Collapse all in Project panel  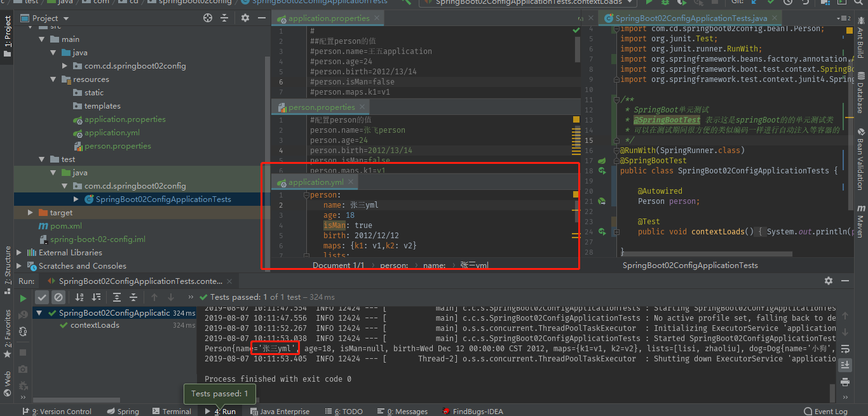pyautogui.click(x=225, y=18)
